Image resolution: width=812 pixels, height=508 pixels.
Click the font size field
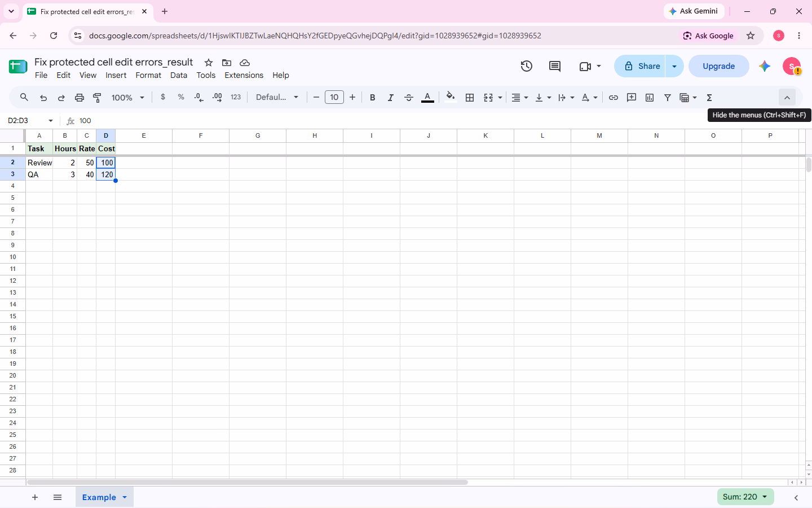point(334,97)
